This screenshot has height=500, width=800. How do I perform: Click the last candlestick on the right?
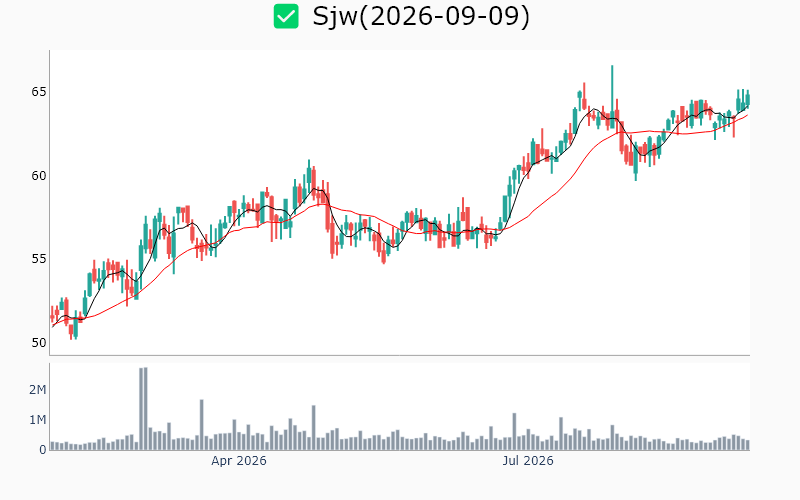[748, 98]
